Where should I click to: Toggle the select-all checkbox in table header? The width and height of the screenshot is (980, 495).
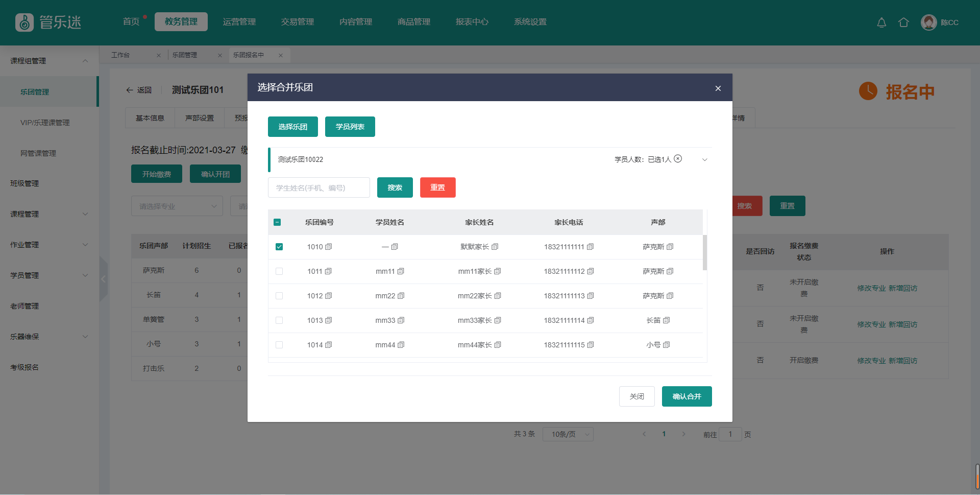277,222
